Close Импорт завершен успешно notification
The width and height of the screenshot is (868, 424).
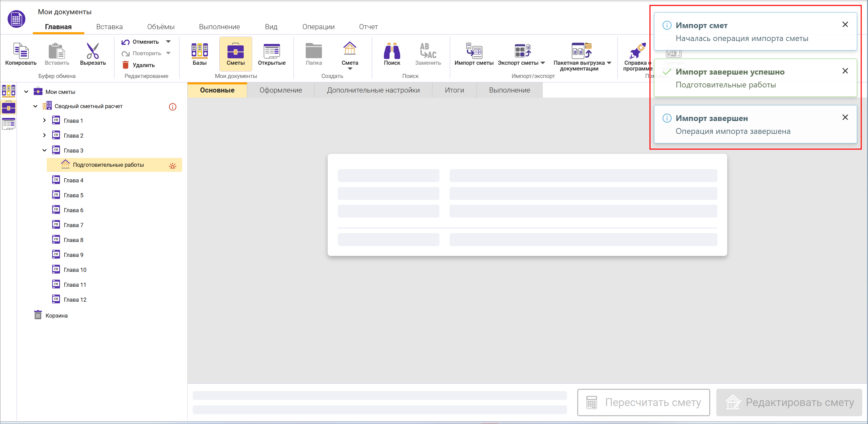(845, 71)
